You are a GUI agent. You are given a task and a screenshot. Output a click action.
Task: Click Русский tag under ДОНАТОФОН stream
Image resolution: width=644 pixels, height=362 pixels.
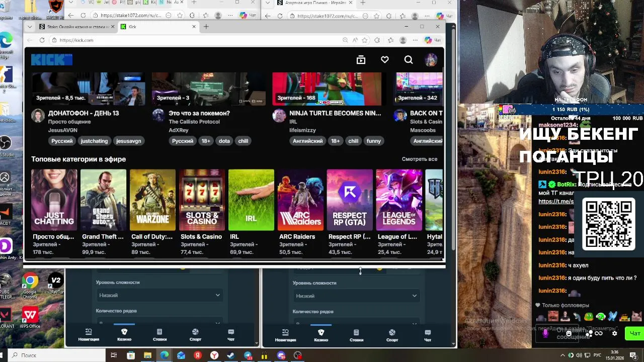pos(62,141)
